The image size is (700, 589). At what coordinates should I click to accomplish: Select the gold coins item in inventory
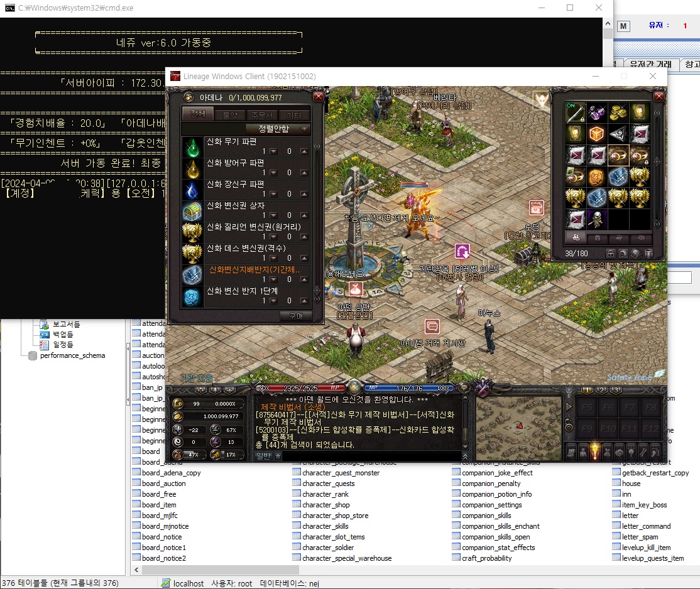[618, 112]
